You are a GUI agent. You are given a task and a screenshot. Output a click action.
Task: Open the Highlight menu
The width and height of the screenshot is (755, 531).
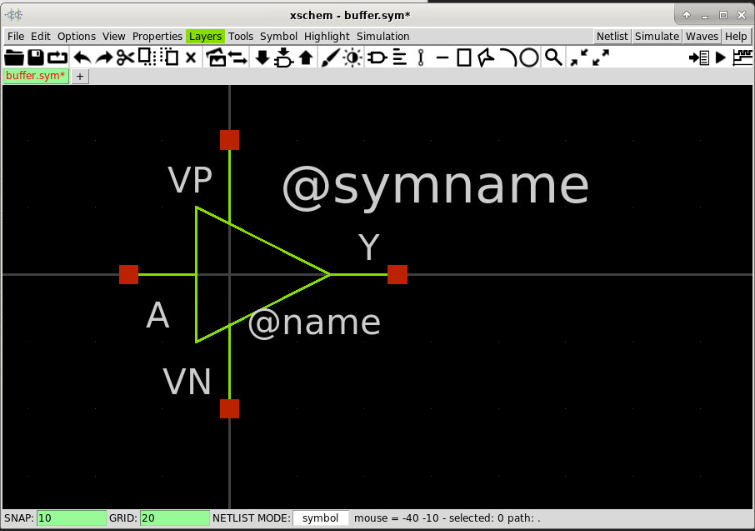[326, 36]
